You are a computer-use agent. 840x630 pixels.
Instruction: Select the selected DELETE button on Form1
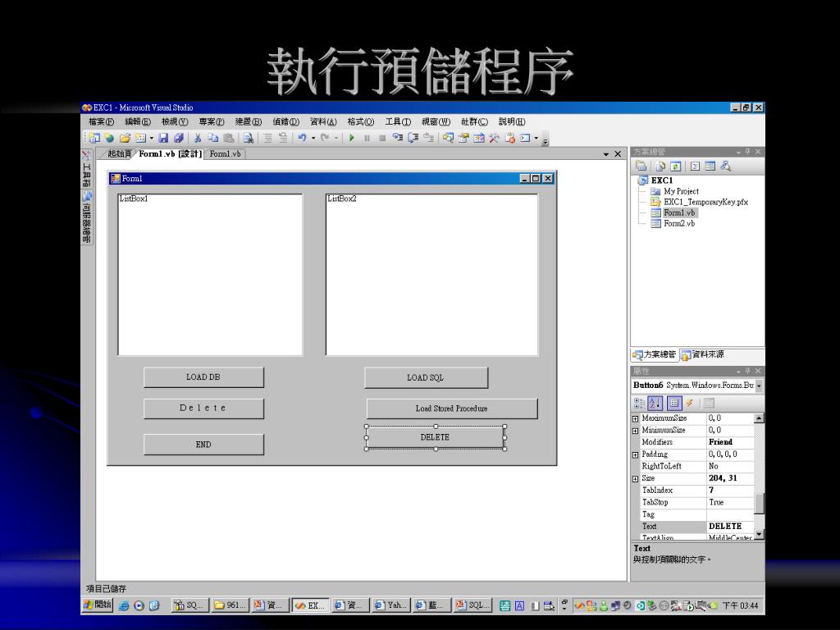(435, 438)
